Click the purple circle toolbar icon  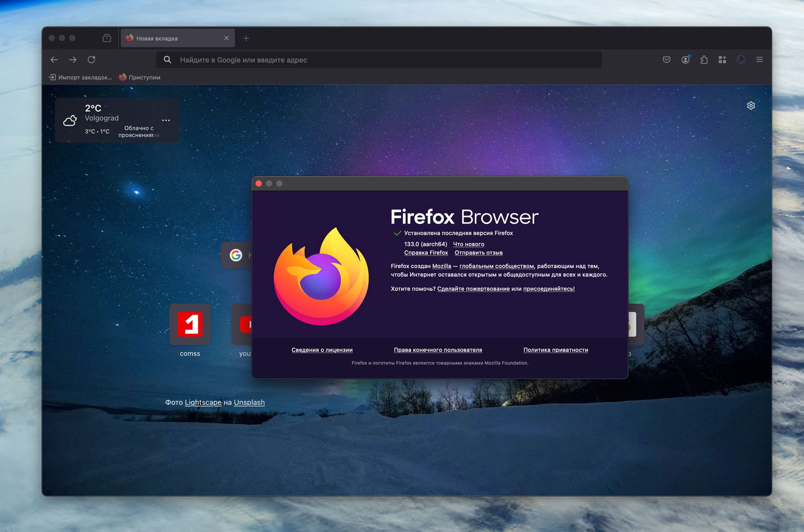point(741,59)
